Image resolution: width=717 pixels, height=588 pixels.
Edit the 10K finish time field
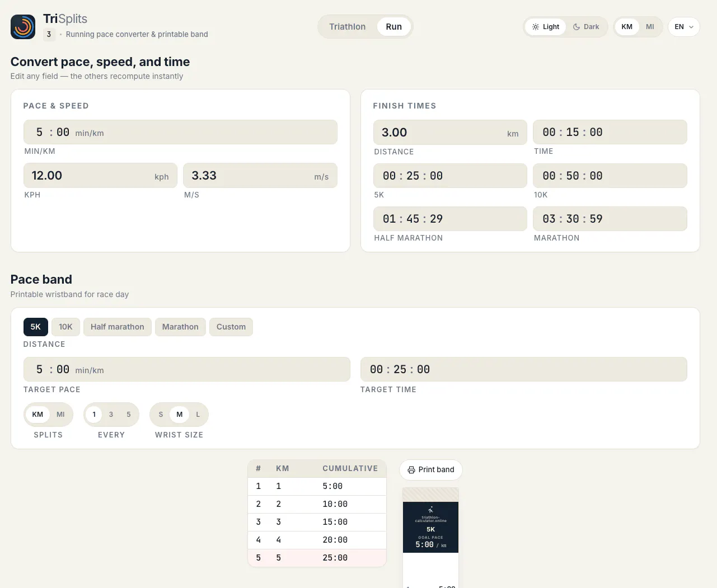(610, 176)
